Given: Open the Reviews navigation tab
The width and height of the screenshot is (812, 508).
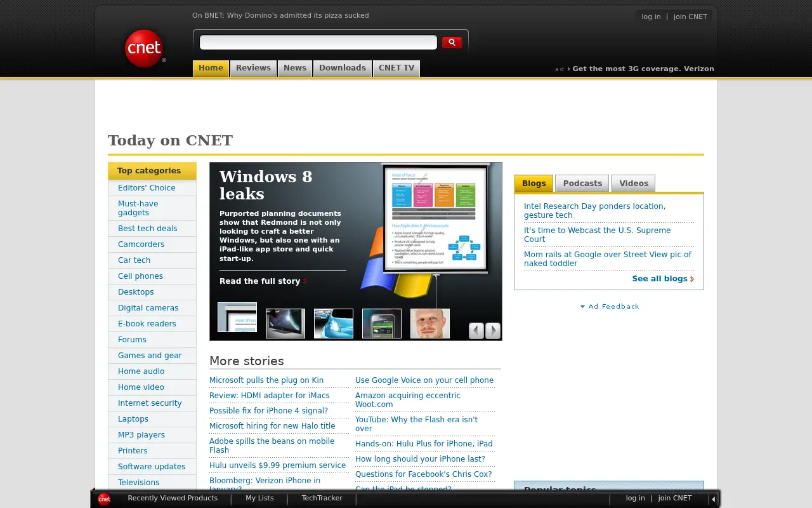Looking at the screenshot, I should (x=253, y=69).
